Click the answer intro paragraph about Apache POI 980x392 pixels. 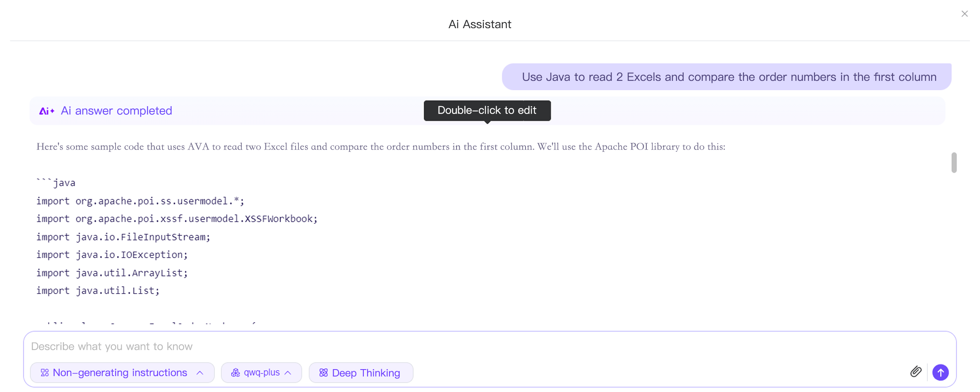(x=381, y=147)
